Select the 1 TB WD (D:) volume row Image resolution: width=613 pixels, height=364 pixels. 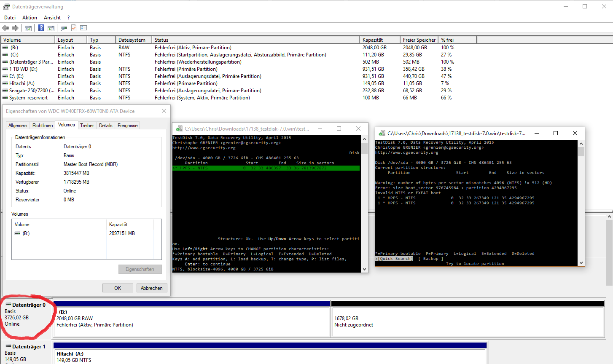click(238, 69)
